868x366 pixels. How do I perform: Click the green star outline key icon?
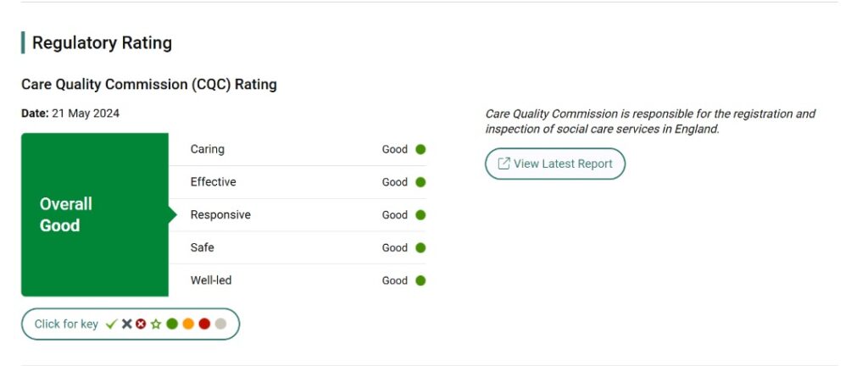pos(156,324)
